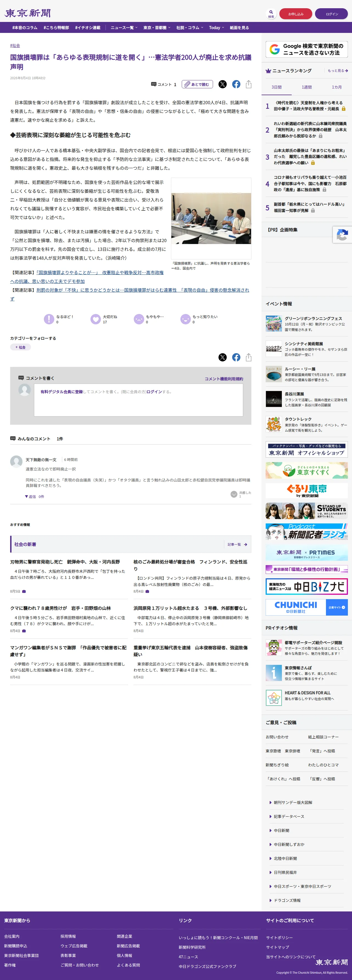Click the ログイン button in the header

(x=332, y=14)
